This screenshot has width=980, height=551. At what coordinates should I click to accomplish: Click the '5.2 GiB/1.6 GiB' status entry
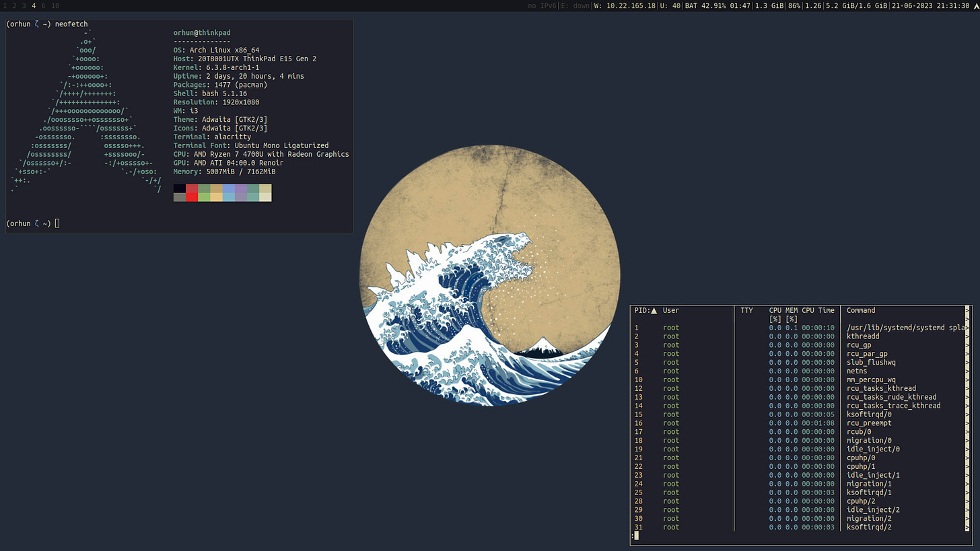(x=856, y=5)
